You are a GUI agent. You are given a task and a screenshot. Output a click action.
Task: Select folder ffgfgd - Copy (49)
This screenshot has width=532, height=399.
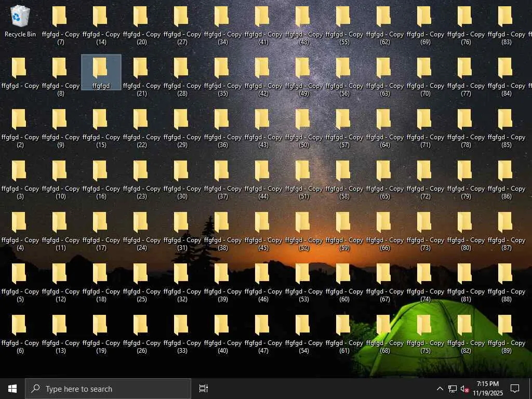pos(304,76)
